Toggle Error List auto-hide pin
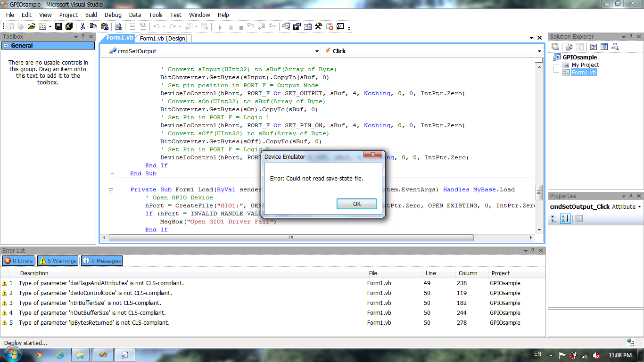This screenshot has height=362, width=644. click(x=532, y=251)
